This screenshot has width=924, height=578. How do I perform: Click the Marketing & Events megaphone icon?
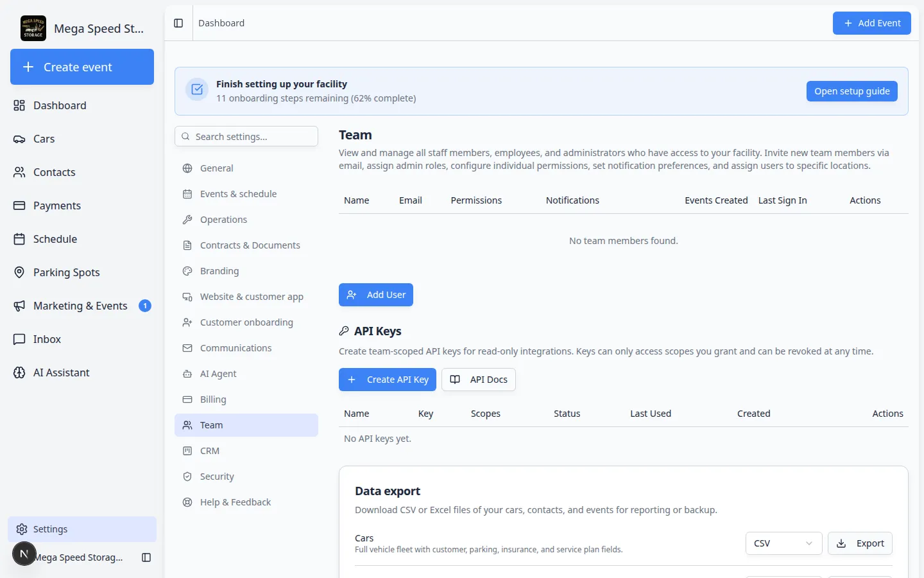pyautogui.click(x=19, y=306)
